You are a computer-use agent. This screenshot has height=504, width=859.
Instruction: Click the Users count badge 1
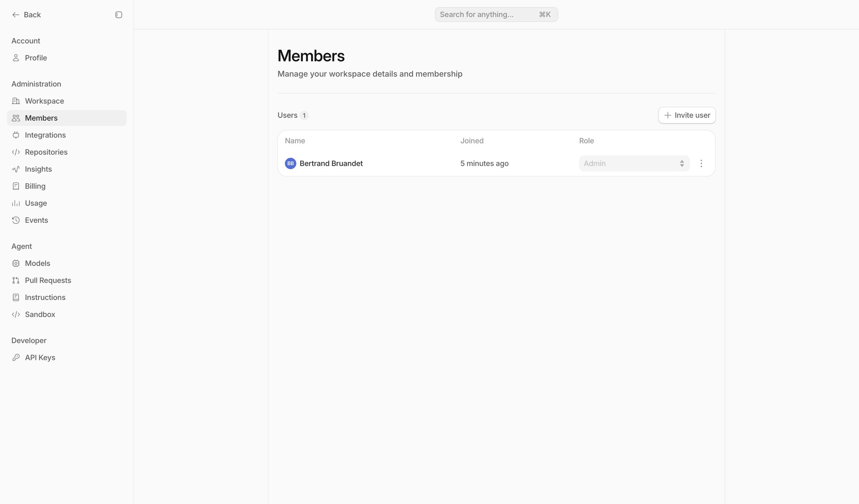coord(304,116)
